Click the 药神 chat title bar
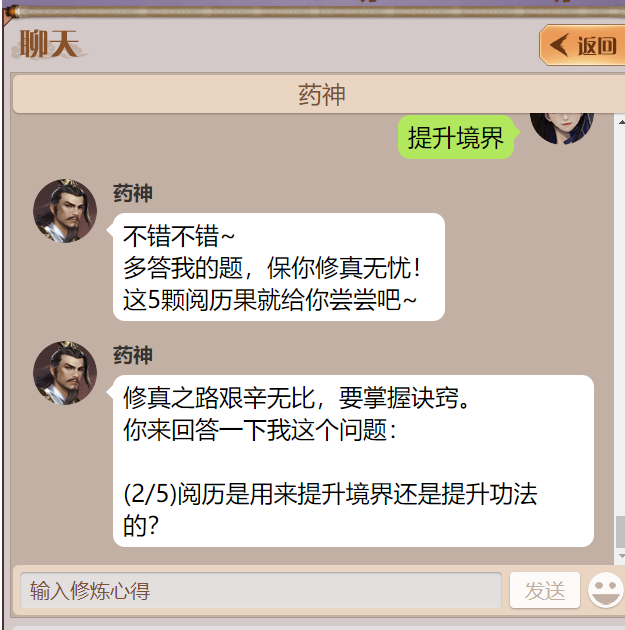625x630 pixels. 319,94
